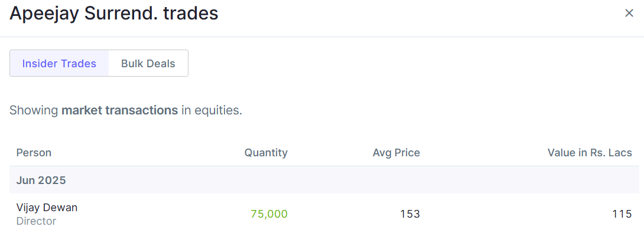This screenshot has height=243, width=644.
Task: Click the Avg Price column header
Action: click(x=396, y=153)
